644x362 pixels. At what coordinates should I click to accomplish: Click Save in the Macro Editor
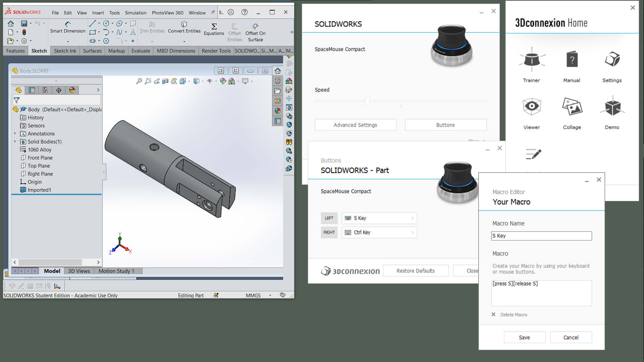(x=525, y=337)
